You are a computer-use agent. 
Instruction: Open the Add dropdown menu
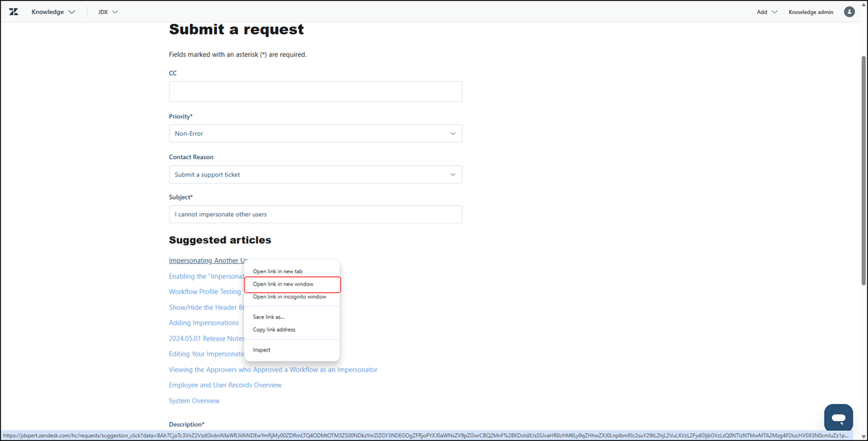point(767,12)
